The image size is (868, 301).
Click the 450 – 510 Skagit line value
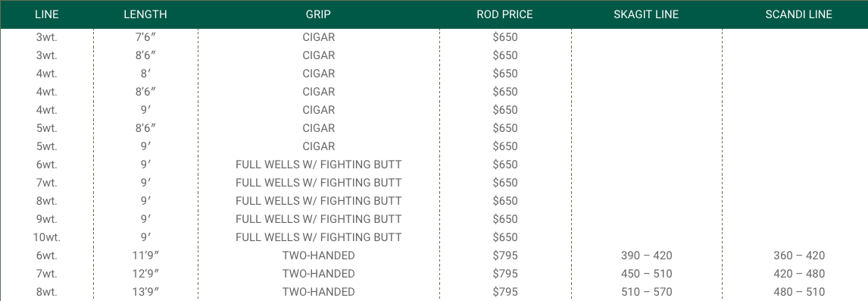click(x=647, y=274)
